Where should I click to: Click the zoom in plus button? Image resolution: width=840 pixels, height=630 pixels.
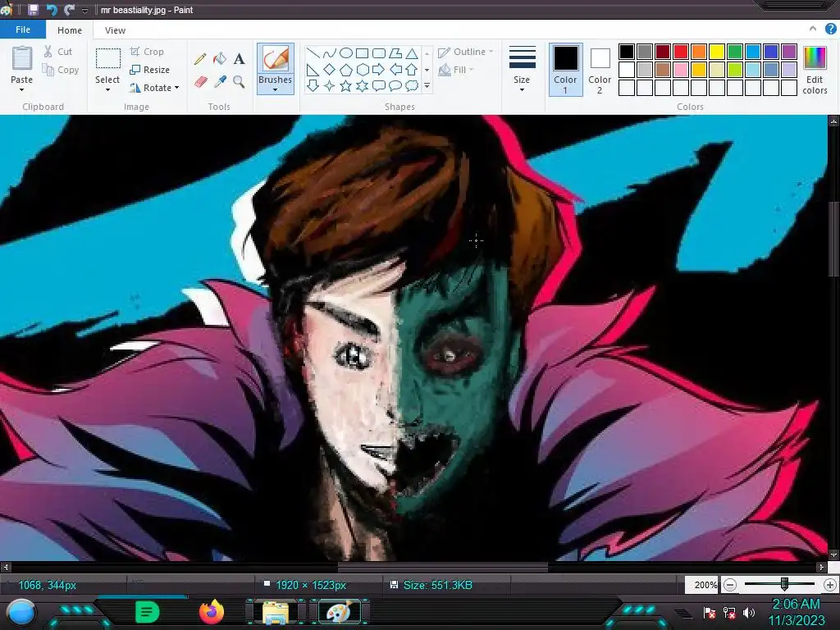[830, 585]
